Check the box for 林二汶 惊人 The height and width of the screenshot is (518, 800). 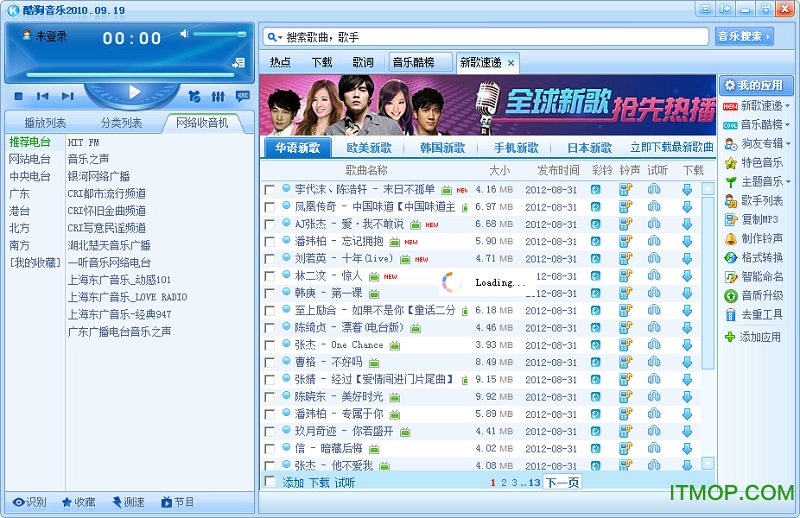(x=270, y=276)
